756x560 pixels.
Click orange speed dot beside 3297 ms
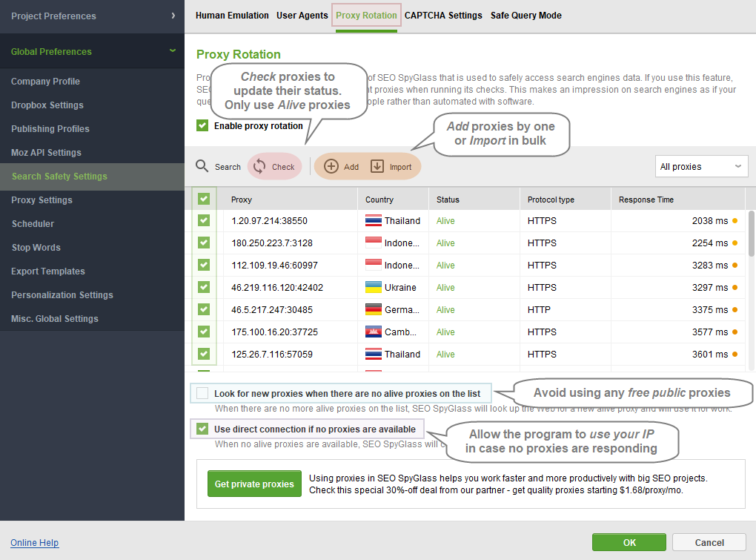(x=735, y=288)
